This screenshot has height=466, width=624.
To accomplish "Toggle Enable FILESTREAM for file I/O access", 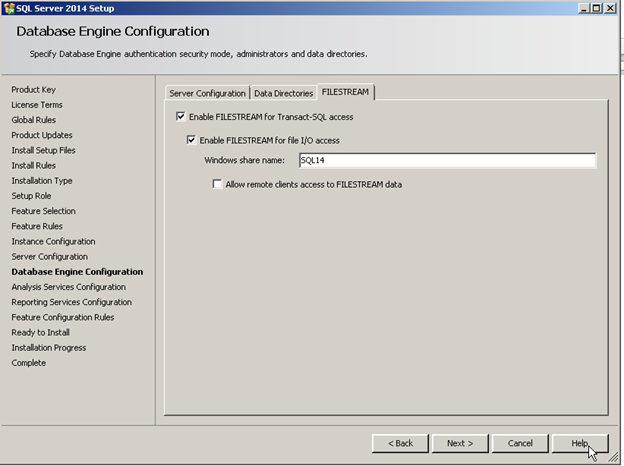I will coord(191,140).
